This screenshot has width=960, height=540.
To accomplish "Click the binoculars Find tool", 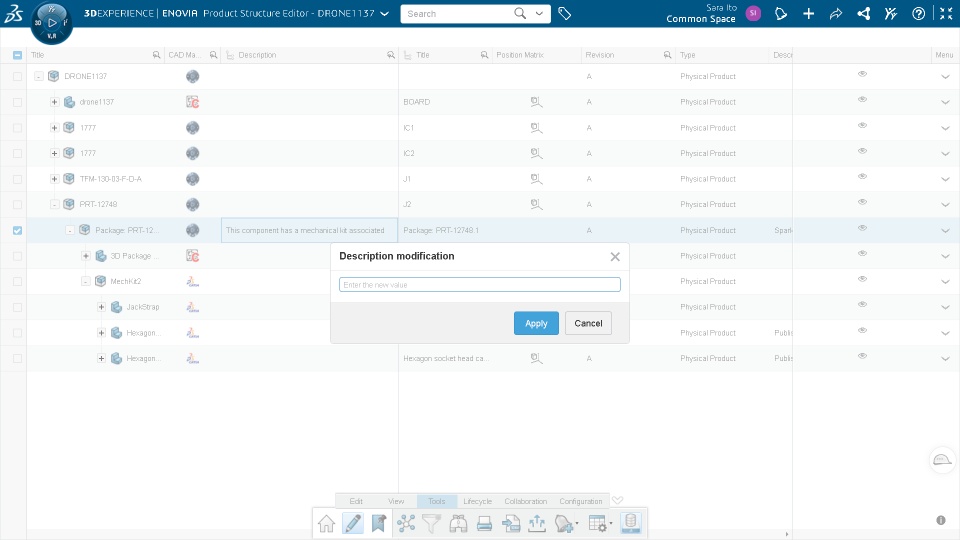I will click(x=458, y=523).
